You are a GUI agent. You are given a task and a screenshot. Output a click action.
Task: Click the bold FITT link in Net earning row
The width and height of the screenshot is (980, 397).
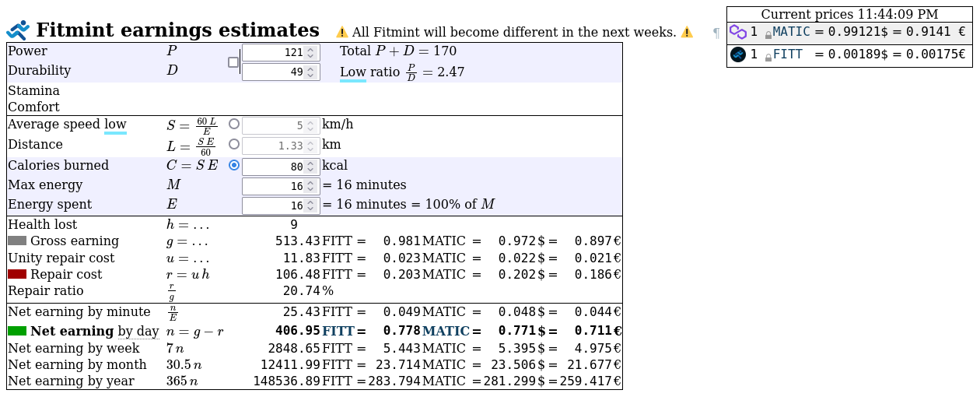coord(338,331)
